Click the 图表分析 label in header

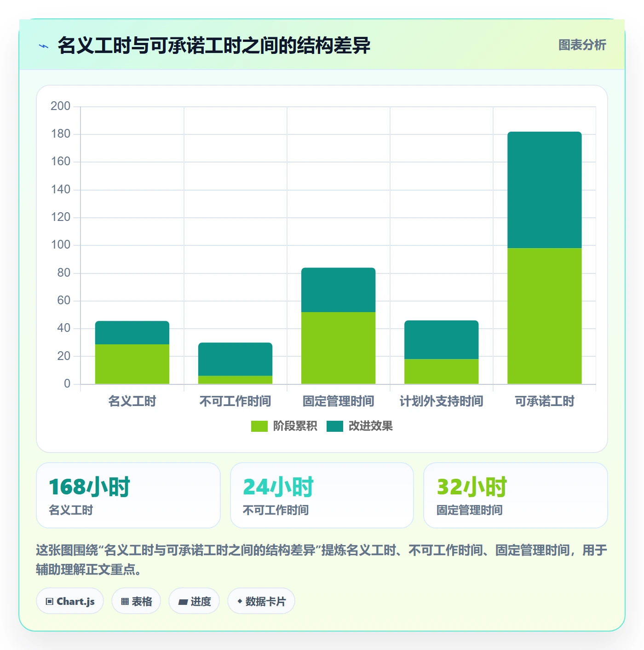[582, 45]
